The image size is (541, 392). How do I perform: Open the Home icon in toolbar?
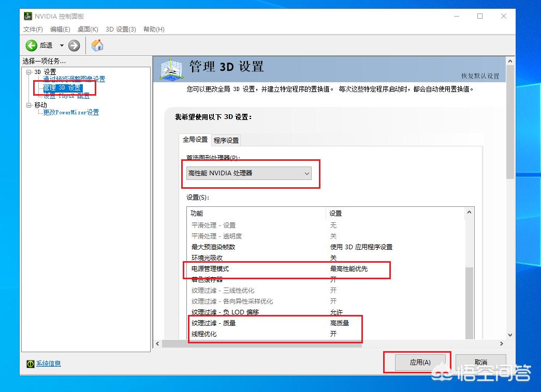[x=97, y=45]
